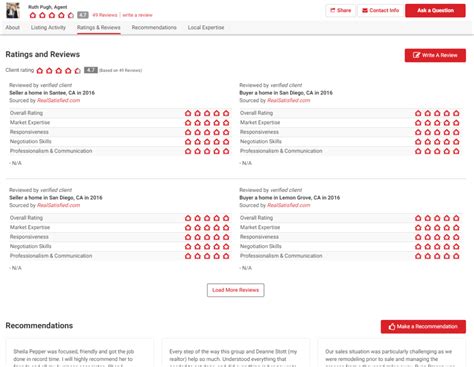Image resolution: width=474 pixels, height=367 pixels.
Task: Click first house icon beside Client rating
Action: click(x=40, y=70)
